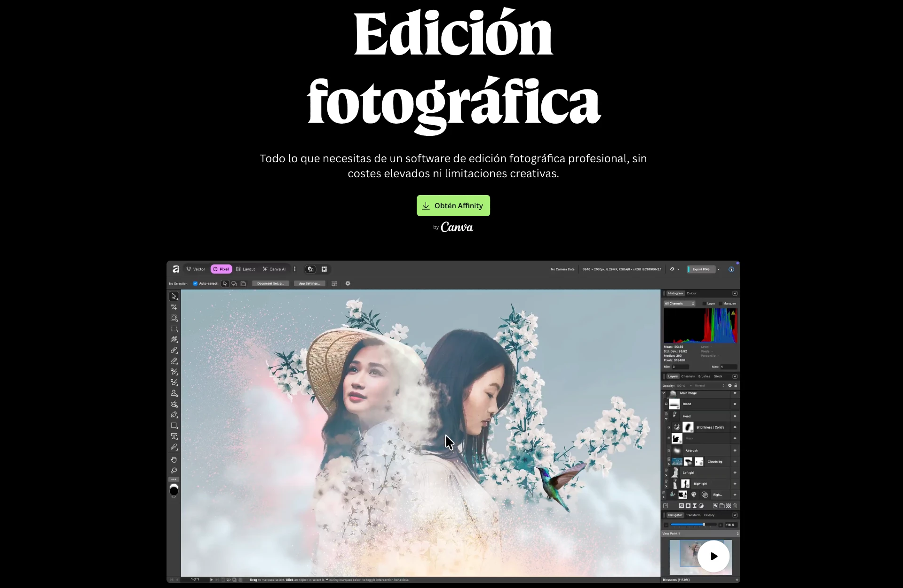Viewport: 903px width, 588px height.
Task: Select the Crop tool
Action: (174, 307)
